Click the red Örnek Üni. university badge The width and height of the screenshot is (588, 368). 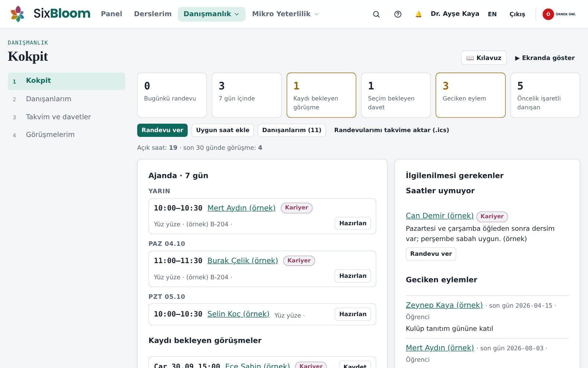(x=559, y=14)
